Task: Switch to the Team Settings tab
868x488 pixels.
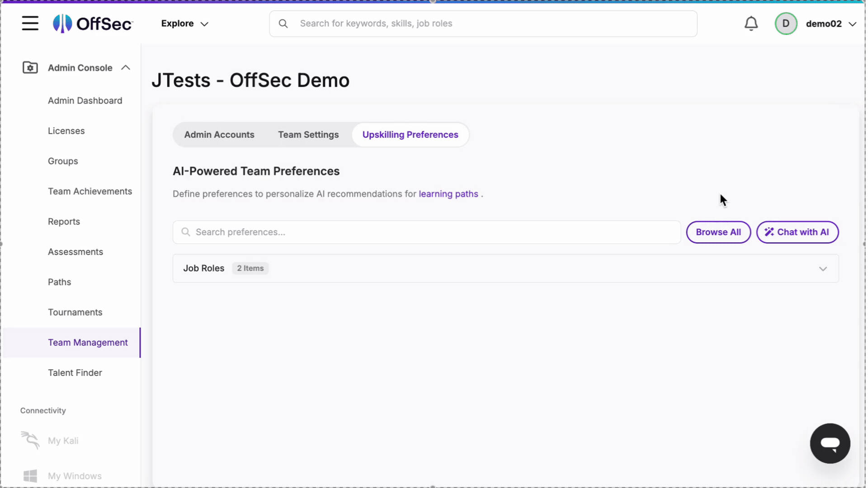Action: [308, 134]
